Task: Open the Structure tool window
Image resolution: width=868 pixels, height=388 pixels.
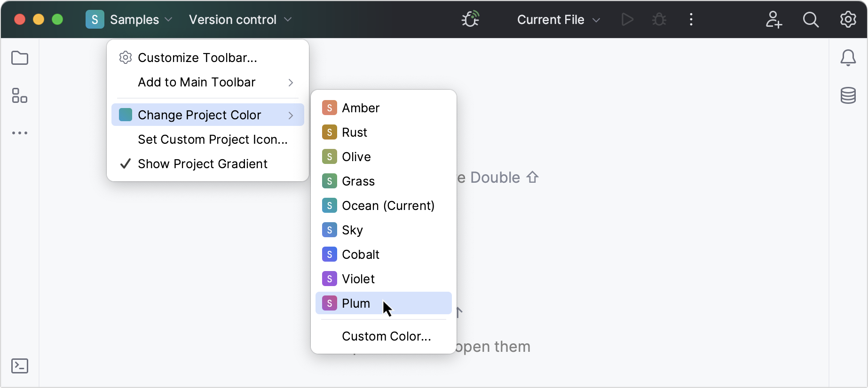Action: [x=19, y=96]
